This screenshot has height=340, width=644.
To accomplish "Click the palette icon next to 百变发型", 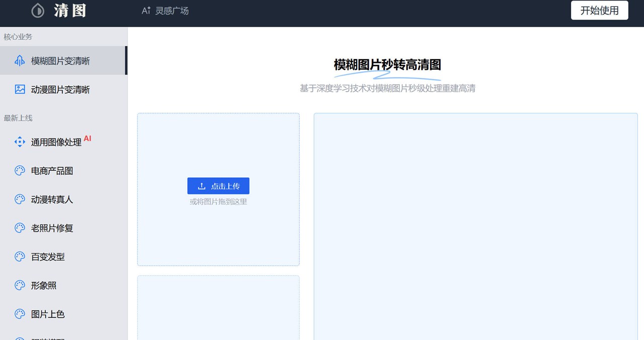I will click(x=20, y=257).
